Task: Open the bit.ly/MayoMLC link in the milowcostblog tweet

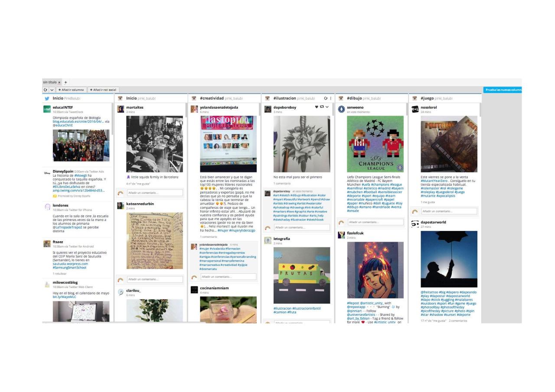Action: pyautogui.click(x=64, y=297)
